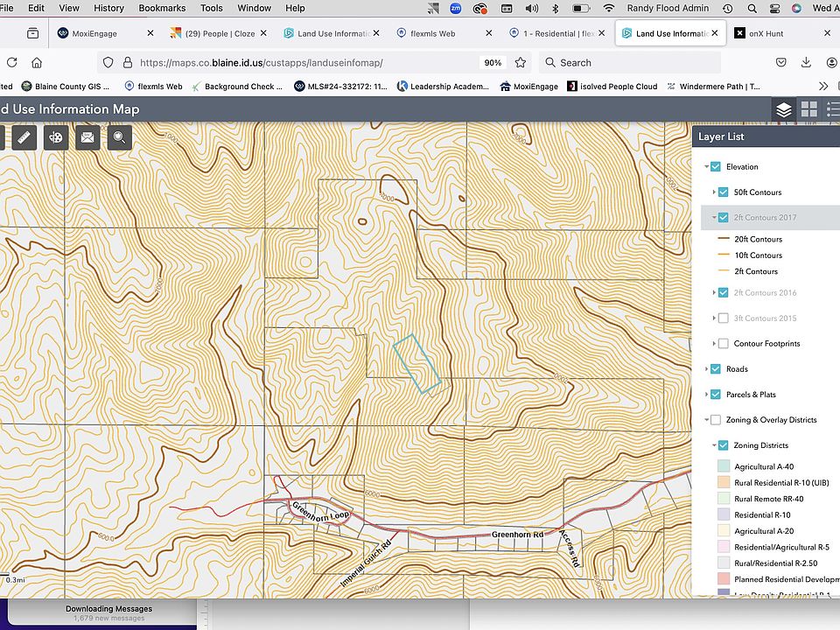Select the Measure ruler tool

click(24, 138)
